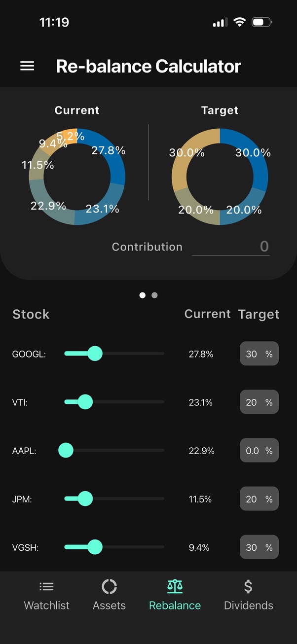
Task: Select the GOOGL target percentage field
Action: (259, 354)
